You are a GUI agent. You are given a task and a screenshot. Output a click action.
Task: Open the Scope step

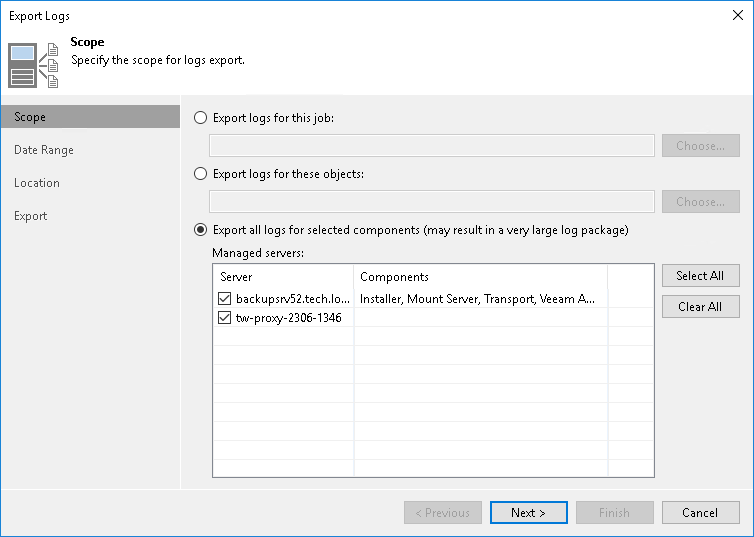[30, 117]
